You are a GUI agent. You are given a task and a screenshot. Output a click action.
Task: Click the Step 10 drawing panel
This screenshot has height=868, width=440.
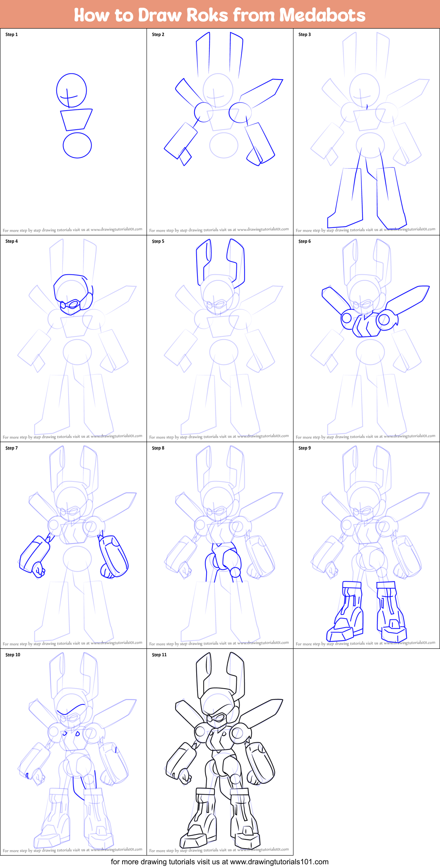coord(73,752)
